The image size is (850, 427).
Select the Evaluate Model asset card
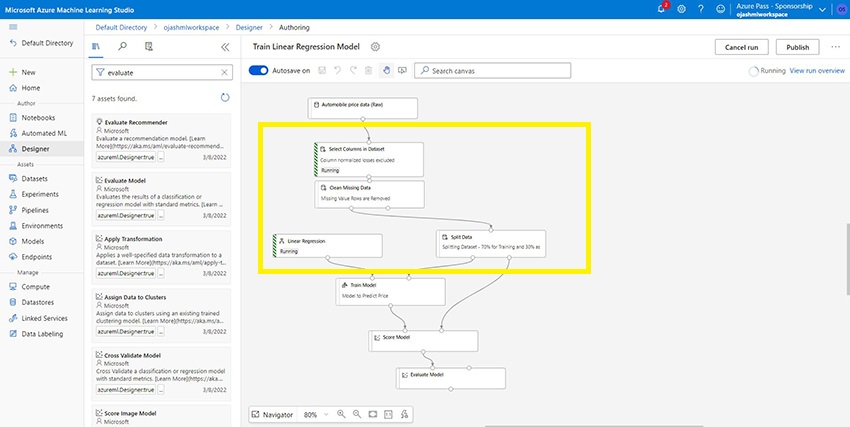[162, 197]
